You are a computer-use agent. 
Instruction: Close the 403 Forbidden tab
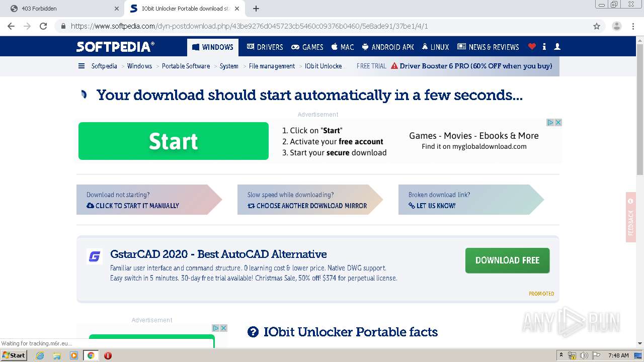(x=117, y=9)
